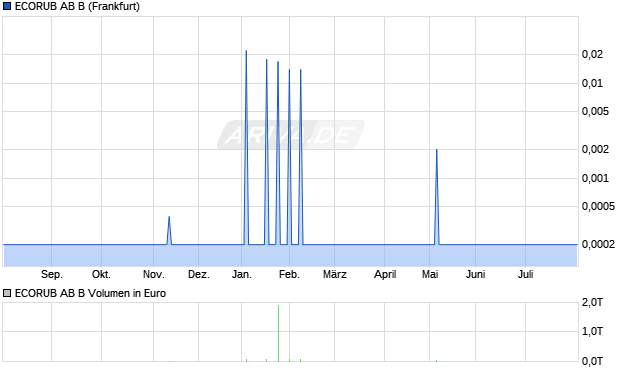This screenshot has width=620, height=371.
Task: Click the 'Jan.' month axis label
Action: 242,274
